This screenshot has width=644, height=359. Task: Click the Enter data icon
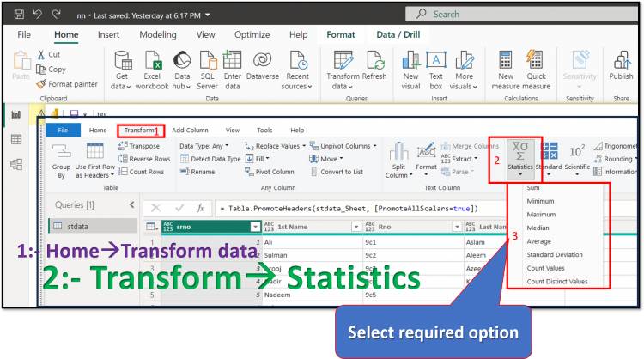pyautogui.click(x=232, y=60)
